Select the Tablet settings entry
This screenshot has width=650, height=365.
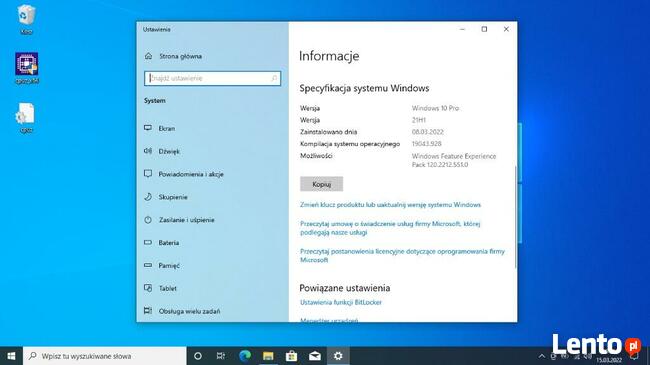[160, 288]
